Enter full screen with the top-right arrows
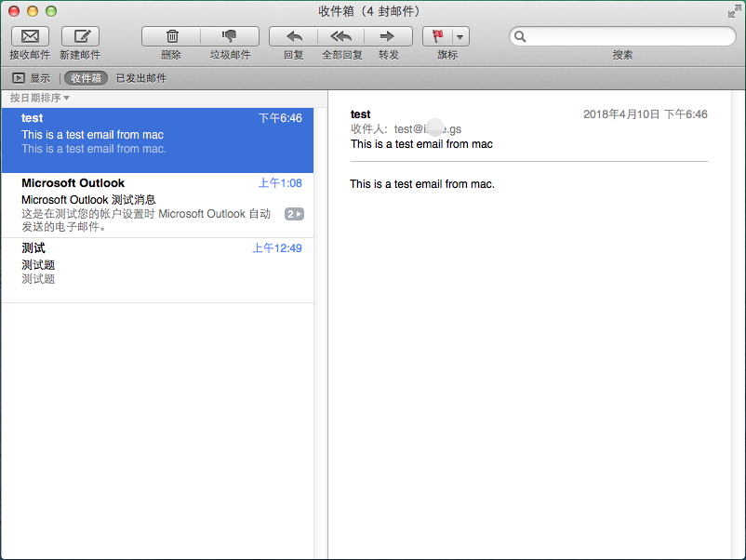The image size is (746, 560). point(734,11)
